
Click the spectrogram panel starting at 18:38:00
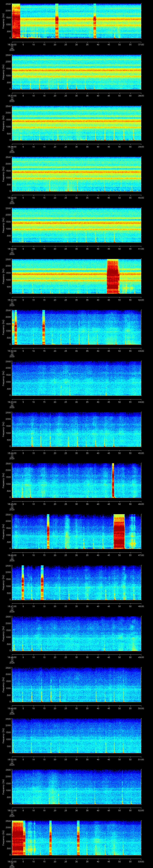[x=77, y=123]
